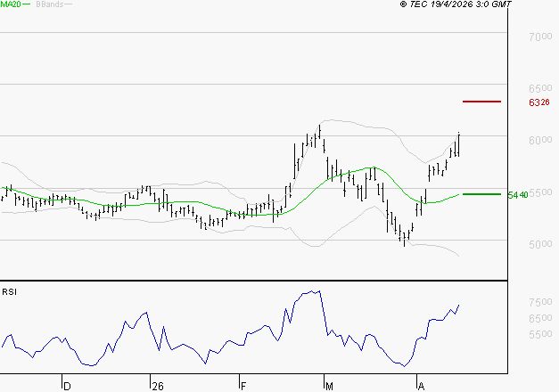Click the red 6326 resistance value
559x392 pixels.
click(x=539, y=102)
